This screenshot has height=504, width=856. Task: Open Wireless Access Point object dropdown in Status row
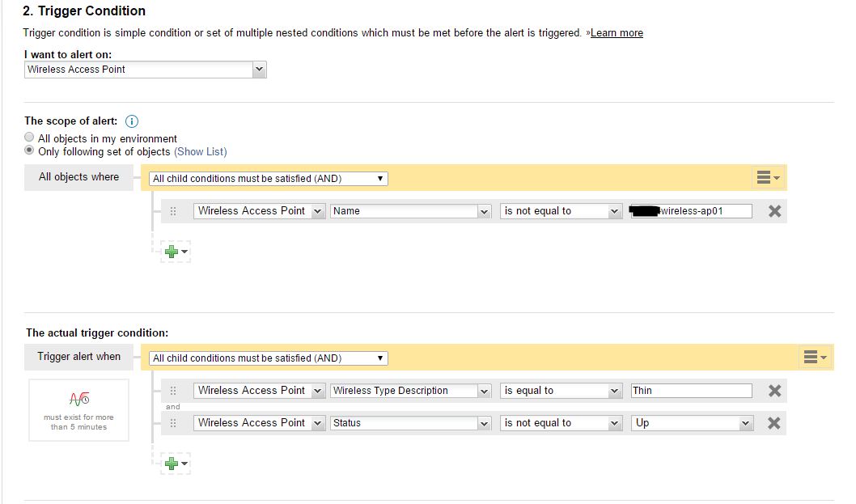260,423
